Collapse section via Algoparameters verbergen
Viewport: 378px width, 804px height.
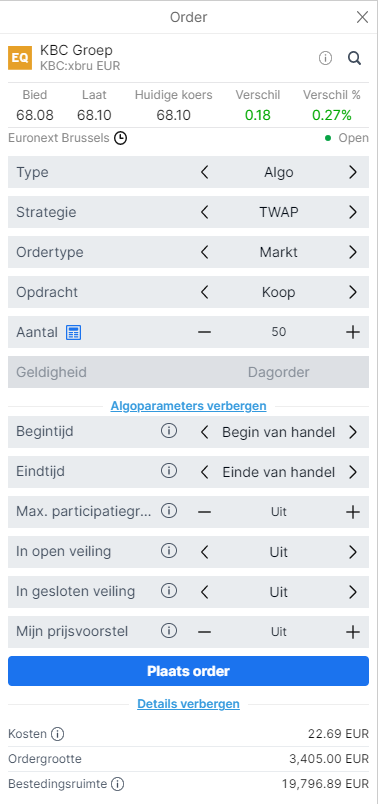click(x=188, y=406)
